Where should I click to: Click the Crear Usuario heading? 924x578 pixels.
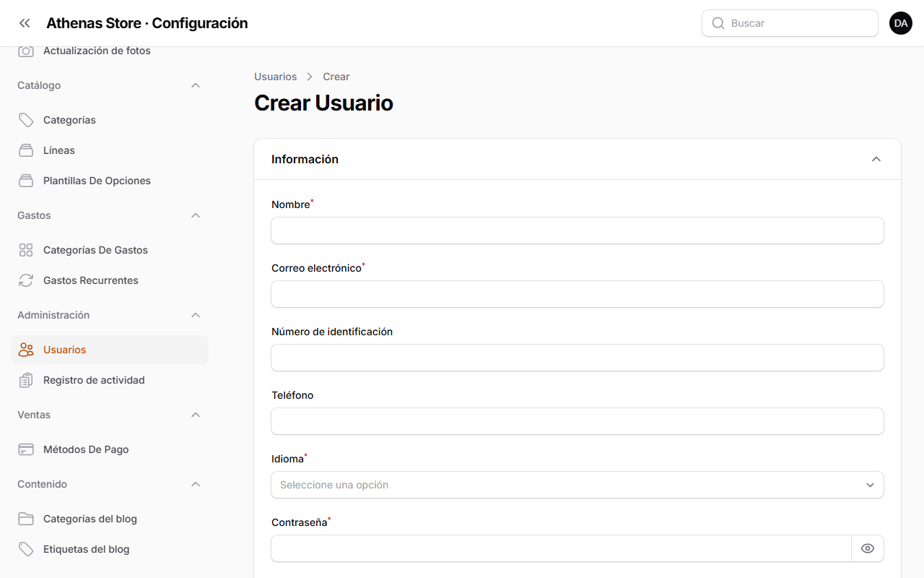pyautogui.click(x=323, y=103)
